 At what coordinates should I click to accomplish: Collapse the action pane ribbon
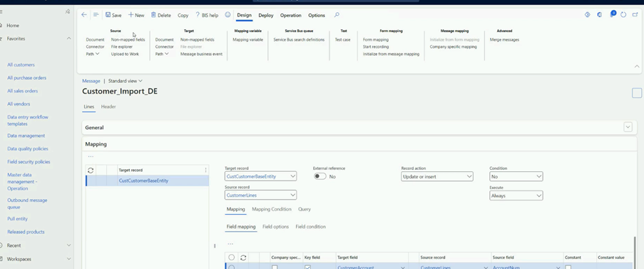(637, 66)
